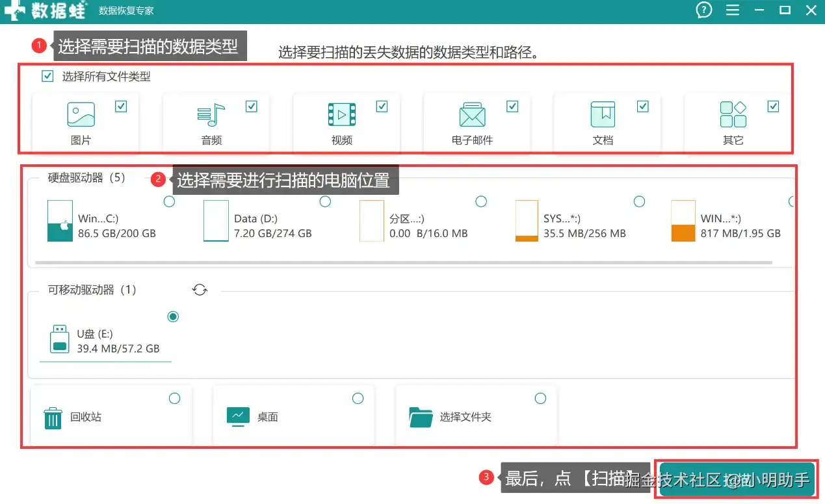
Task: Uncheck the 其它 file type checkbox
Action: [x=773, y=107]
